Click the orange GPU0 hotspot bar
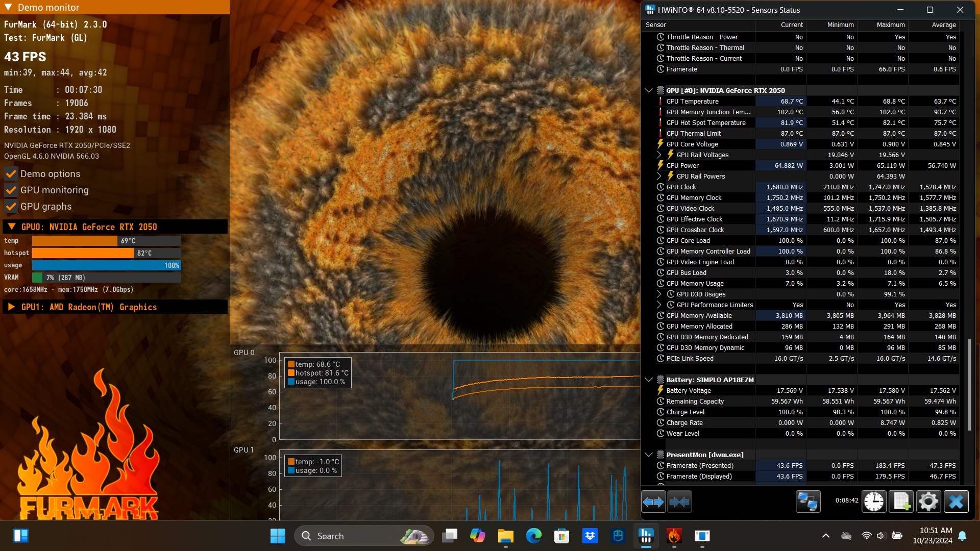980x551 pixels. tap(83, 253)
